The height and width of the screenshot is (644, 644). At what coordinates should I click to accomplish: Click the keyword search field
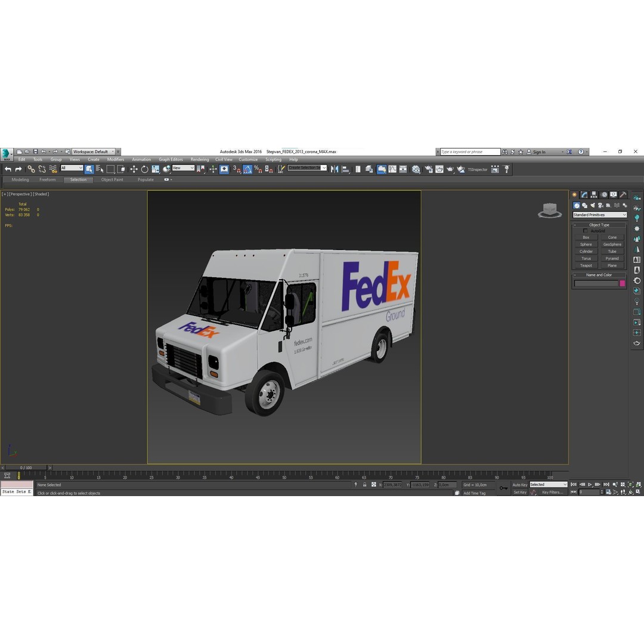click(x=470, y=151)
